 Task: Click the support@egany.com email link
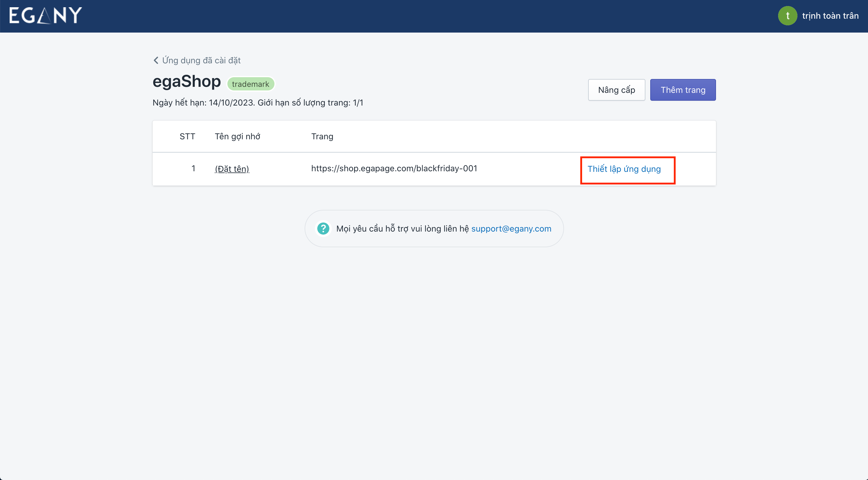tap(511, 229)
